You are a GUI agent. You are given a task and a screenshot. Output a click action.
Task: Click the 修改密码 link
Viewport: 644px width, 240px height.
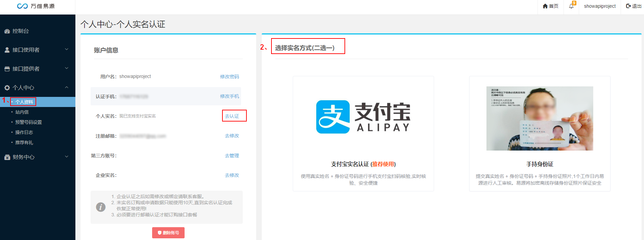[x=230, y=77]
